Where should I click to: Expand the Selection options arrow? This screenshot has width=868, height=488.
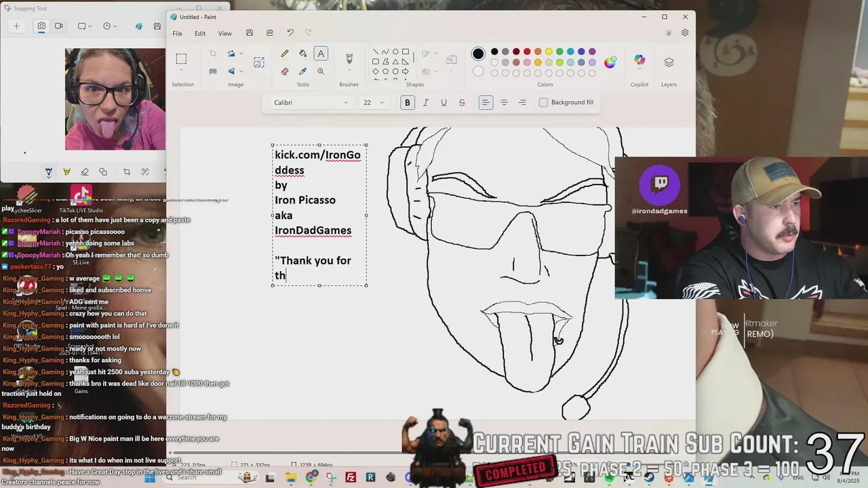tap(181, 70)
